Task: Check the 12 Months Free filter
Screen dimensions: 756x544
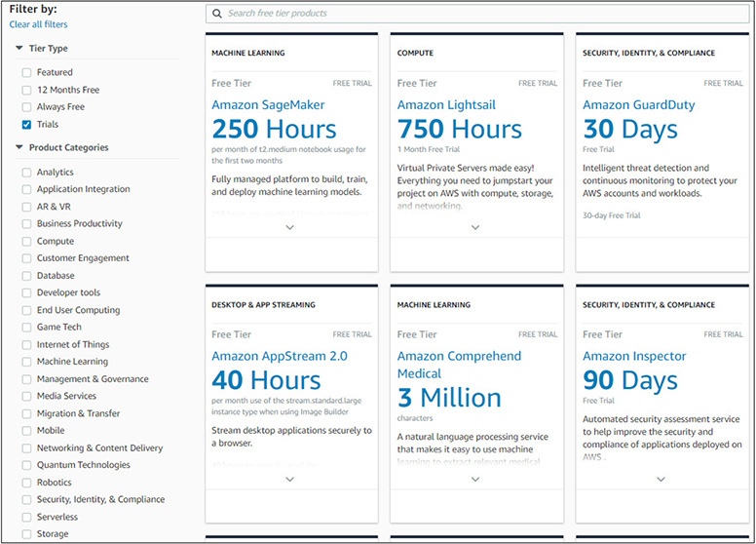Action: click(x=26, y=90)
